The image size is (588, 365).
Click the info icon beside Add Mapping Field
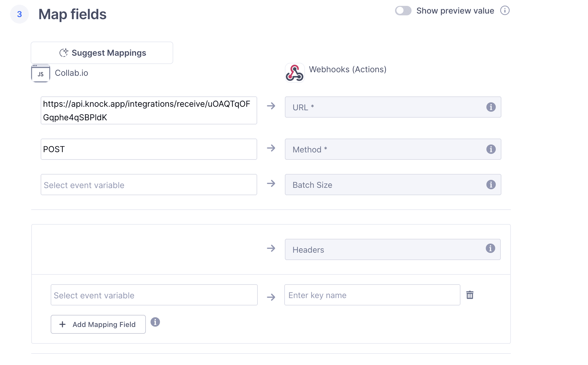tap(156, 323)
